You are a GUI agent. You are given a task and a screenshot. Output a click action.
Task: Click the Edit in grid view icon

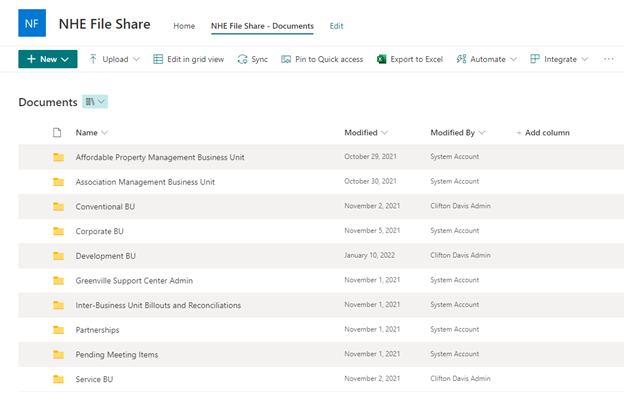pyautogui.click(x=158, y=59)
